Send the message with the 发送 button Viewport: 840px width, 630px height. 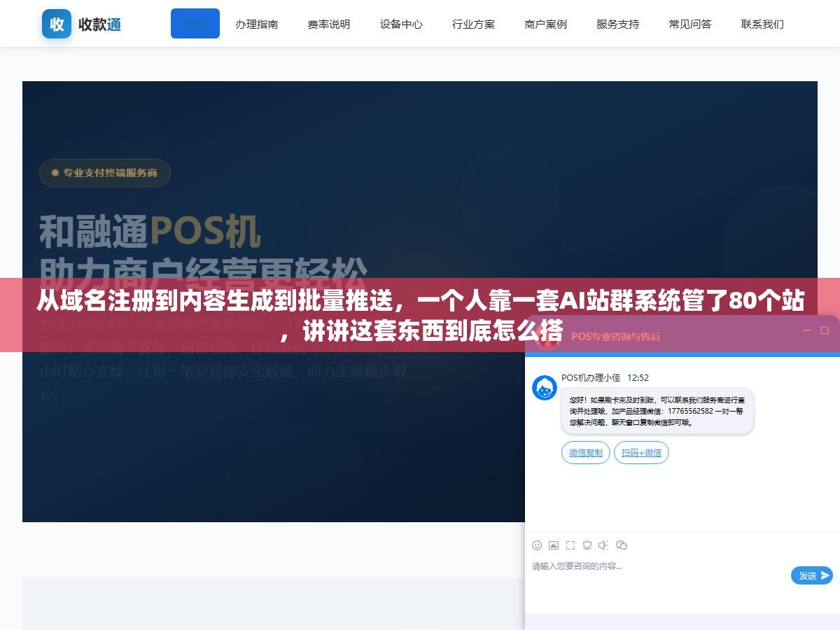pyautogui.click(x=812, y=575)
